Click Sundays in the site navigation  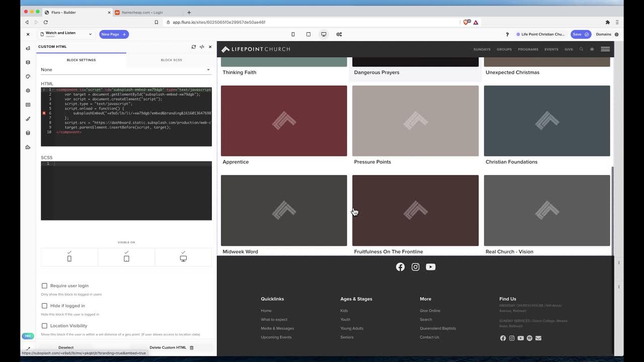tap(482, 49)
